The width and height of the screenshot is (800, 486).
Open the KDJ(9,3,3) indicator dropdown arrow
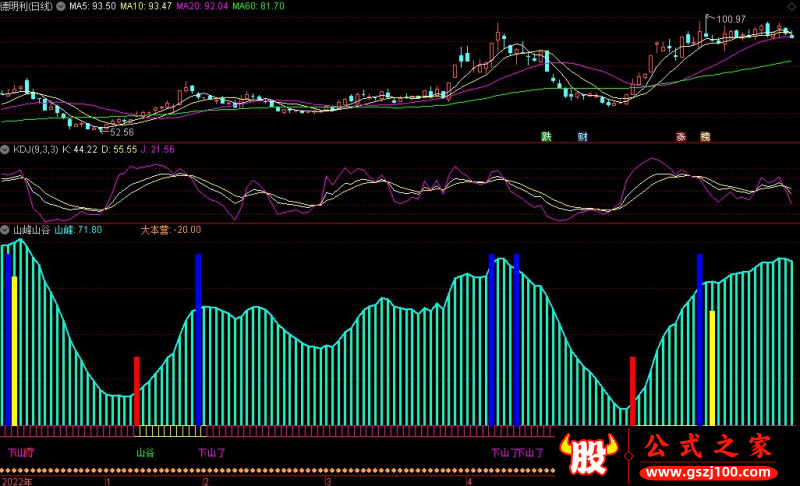(6, 149)
